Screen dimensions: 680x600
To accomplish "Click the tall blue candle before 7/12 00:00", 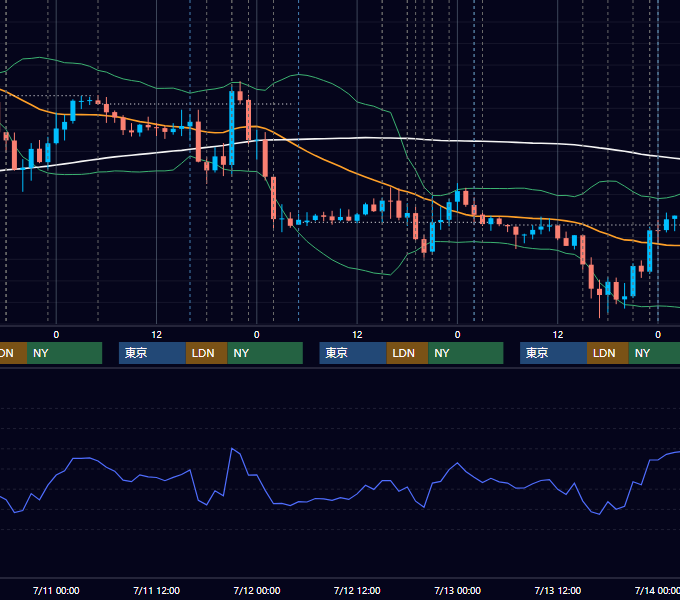I will [232, 128].
